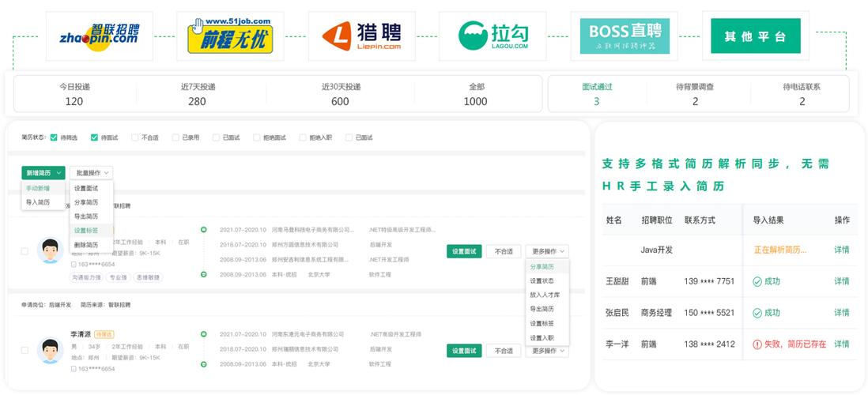Screen dimensions: 868x395
Task: Show the 全部 1000 stat
Action: [x=476, y=94]
